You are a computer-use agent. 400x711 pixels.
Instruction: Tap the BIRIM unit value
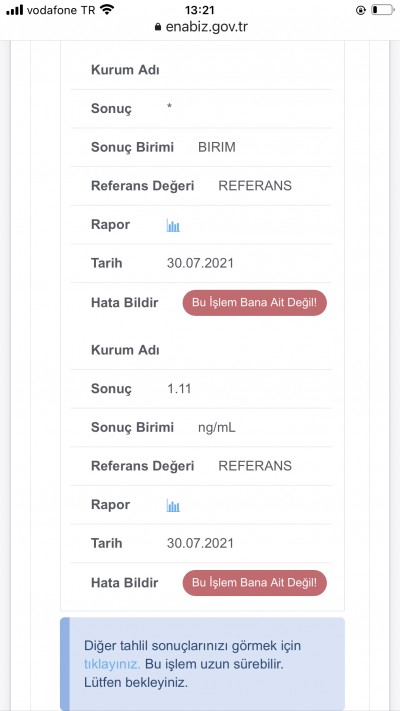[217, 148]
